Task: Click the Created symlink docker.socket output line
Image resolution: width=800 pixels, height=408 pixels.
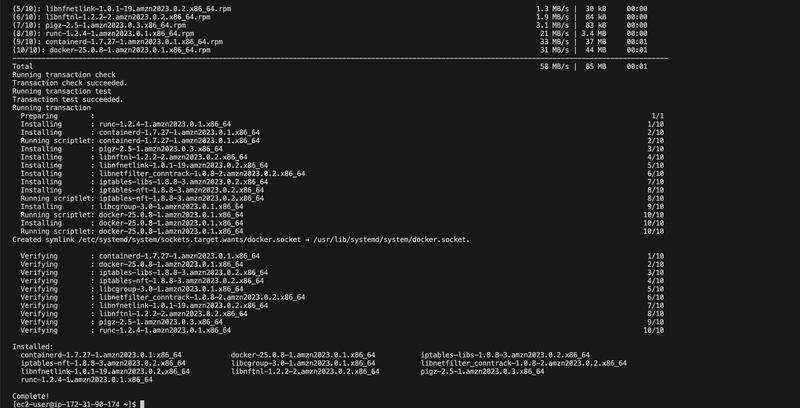Action: pyautogui.click(x=241, y=239)
